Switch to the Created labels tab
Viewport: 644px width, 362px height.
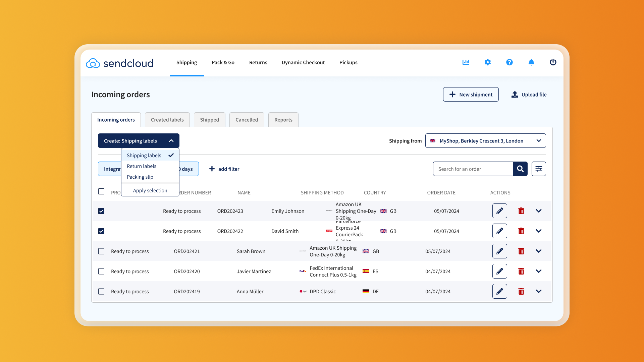tap(167, 120)
